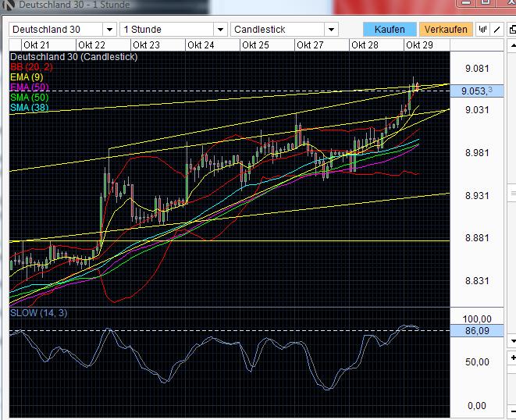Click the current price marker 9.053
This screenshot has height=420, width=516.
tap(477, 91)
